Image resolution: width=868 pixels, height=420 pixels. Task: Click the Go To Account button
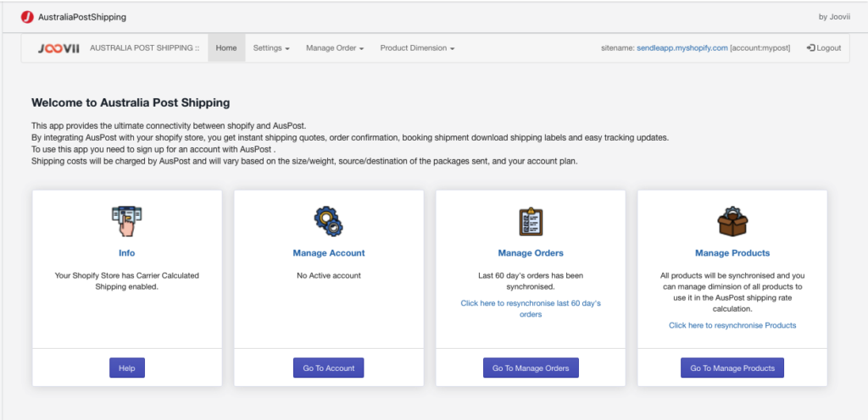point(328,368)
